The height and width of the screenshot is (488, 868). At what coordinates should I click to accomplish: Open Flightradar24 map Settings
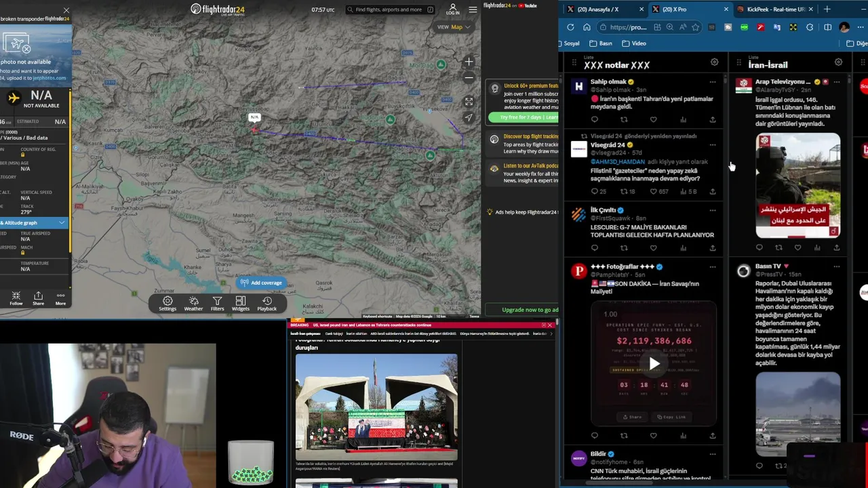(x=167, y=304)
